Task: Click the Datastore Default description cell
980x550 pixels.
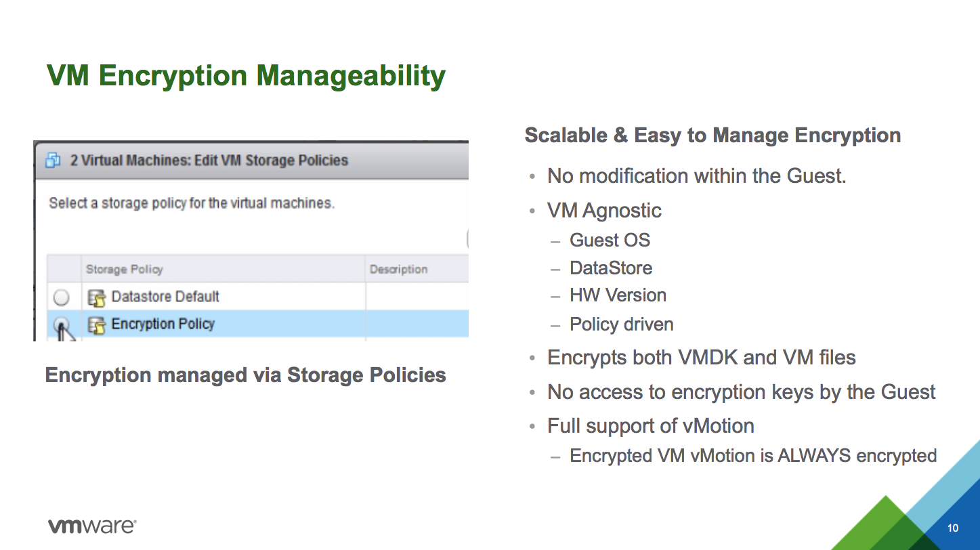Action: 417,297
